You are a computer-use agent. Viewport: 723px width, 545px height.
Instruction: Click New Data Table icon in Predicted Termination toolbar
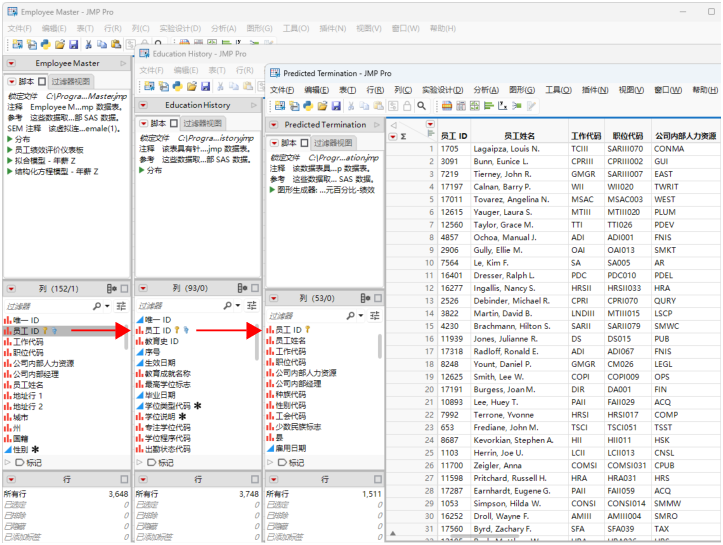tap(279, 106)
